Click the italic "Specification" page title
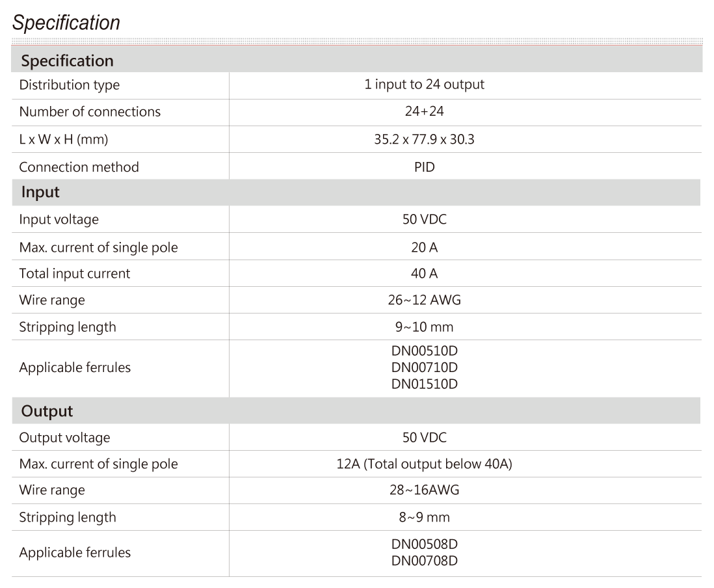 coord(66,23)
